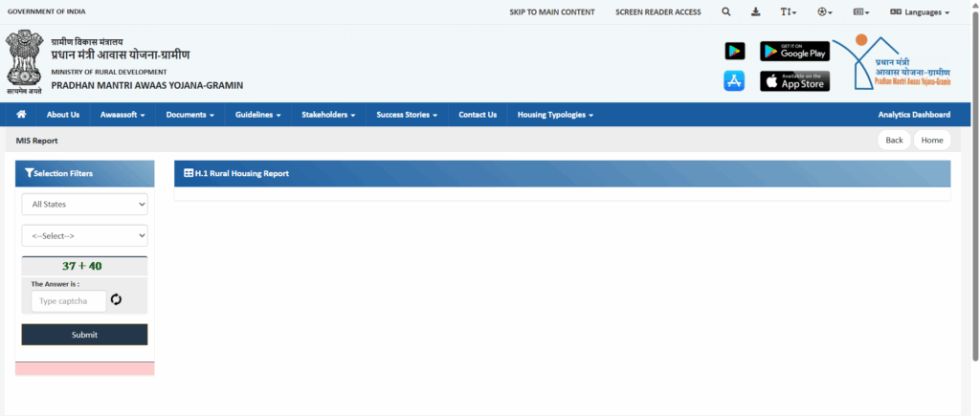Open the text size adjustment icon

pyautogui.click(x=788, y=12)
